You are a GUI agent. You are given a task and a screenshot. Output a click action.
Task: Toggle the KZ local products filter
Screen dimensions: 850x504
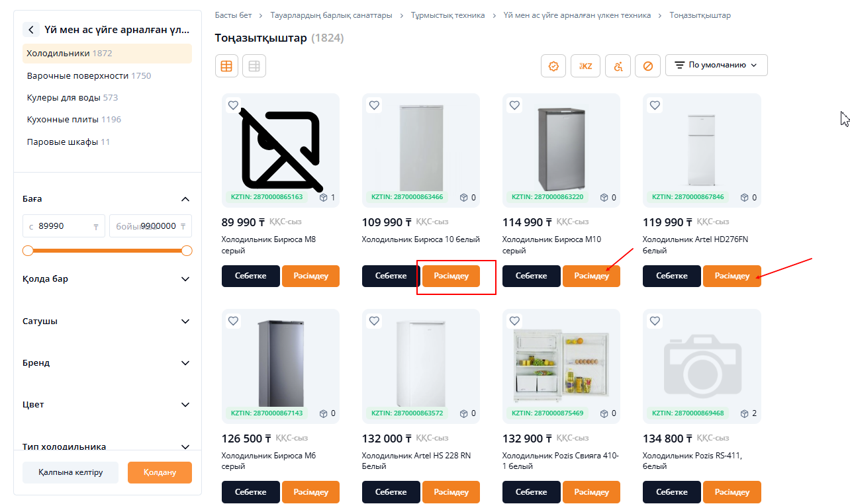point(585,65)
